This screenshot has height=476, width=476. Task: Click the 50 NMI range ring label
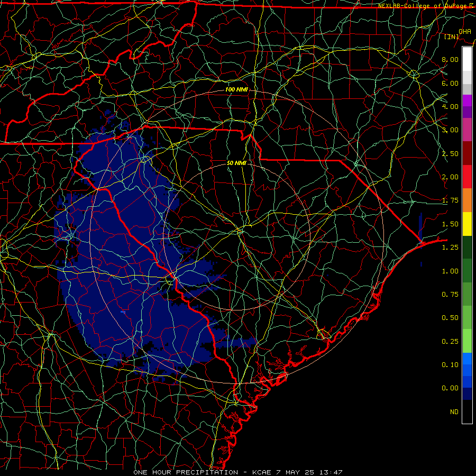236,163
